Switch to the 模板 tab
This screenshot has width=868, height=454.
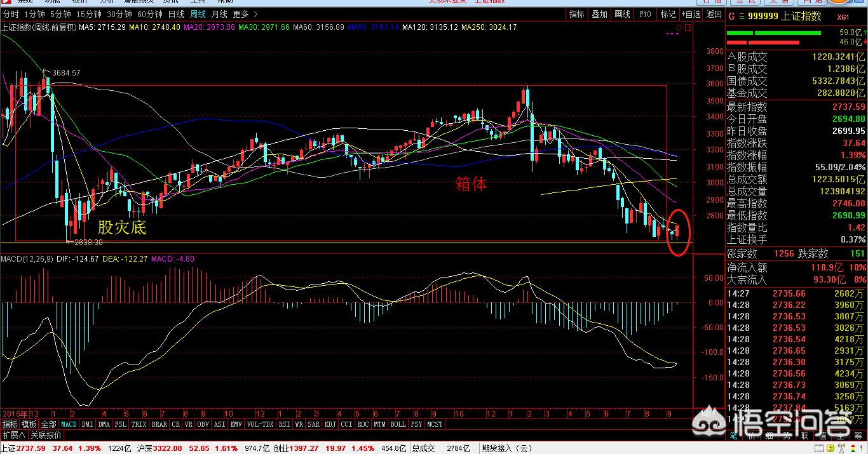29,424
